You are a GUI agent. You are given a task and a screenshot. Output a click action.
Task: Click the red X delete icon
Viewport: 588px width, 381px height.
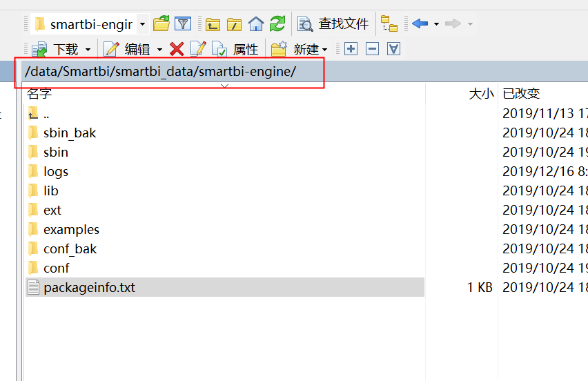tap(177, 49)
